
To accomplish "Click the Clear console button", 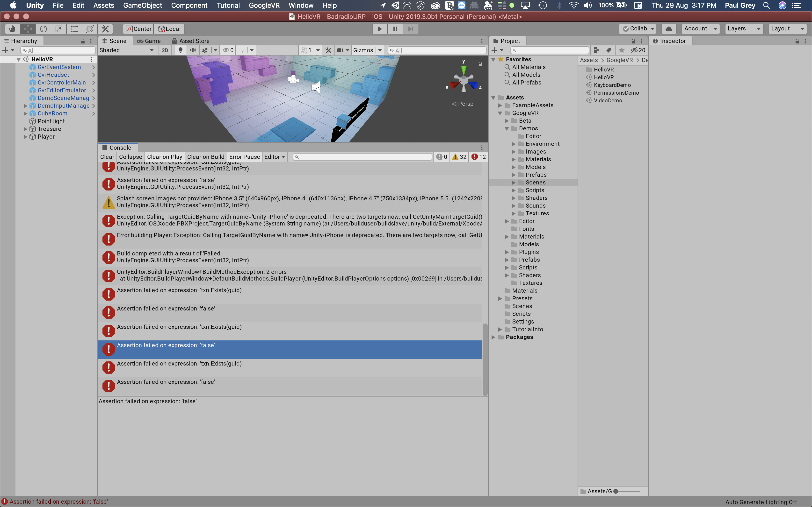I will coord(107,157).
